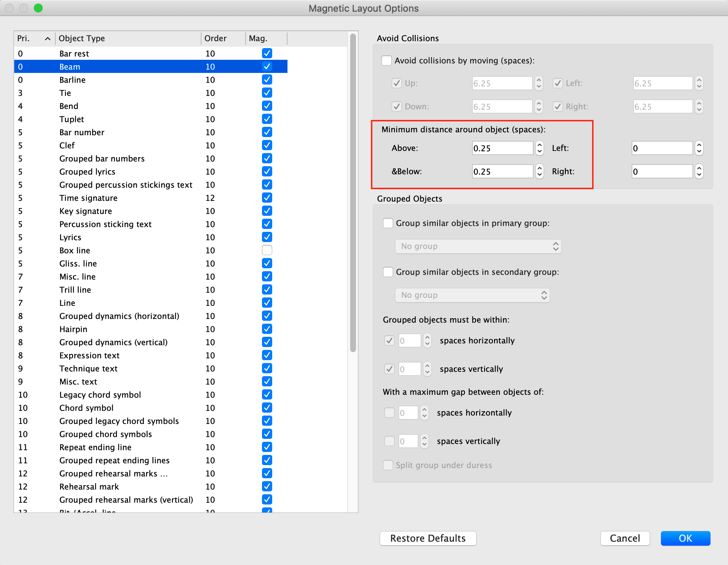728x565 pixels.
Task: Click the Cancel button
Action: tap(625, 538)
